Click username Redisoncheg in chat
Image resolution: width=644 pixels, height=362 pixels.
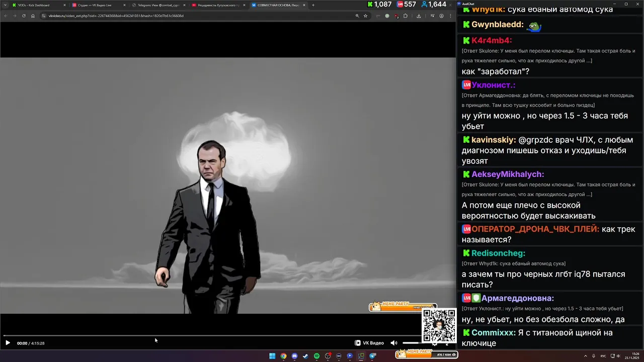point(498,253)
